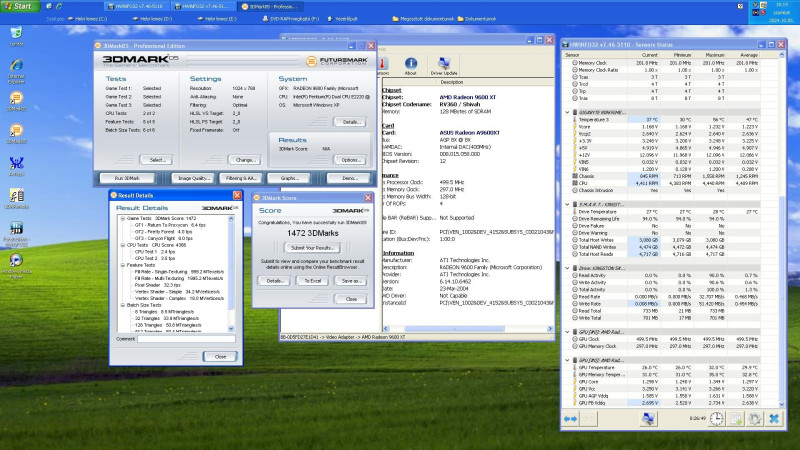This screenshot has width=800, height=450.
Task: Collapse the Batch Size Tests tree node
Action: pos(123,305)
